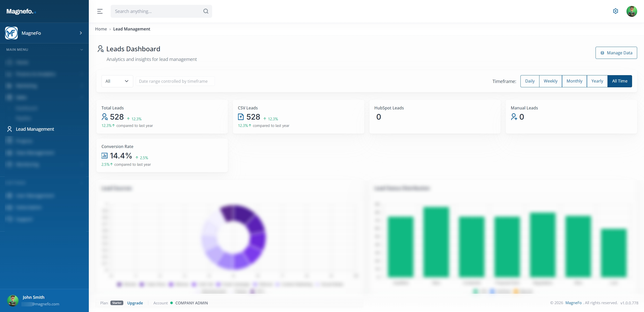Click the Upgrade plan link

click(x=135, y=303)
